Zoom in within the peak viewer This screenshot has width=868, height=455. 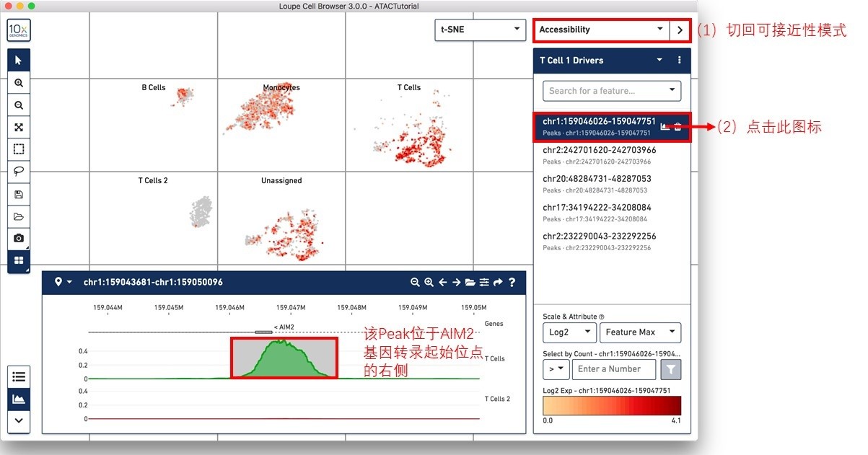(429, 283)
